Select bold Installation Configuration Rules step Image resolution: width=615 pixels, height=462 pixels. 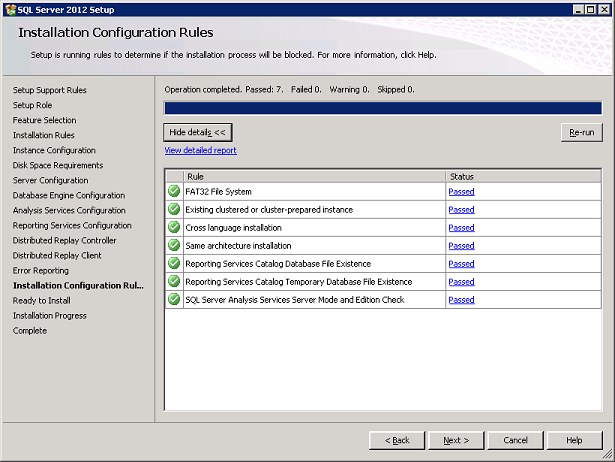click(x=78, y=286)
